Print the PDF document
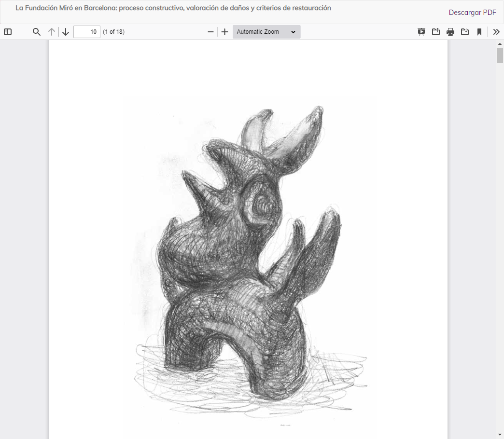Screen dimensions: 504x439 point(450,32)
